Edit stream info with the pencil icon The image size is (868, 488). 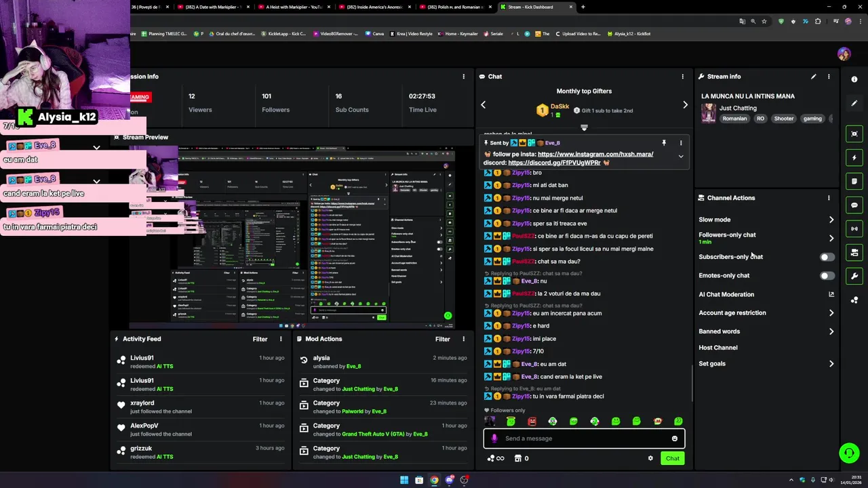813,77
